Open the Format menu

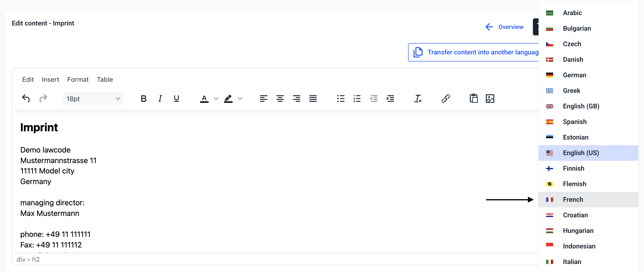click(x=78, y=79)
